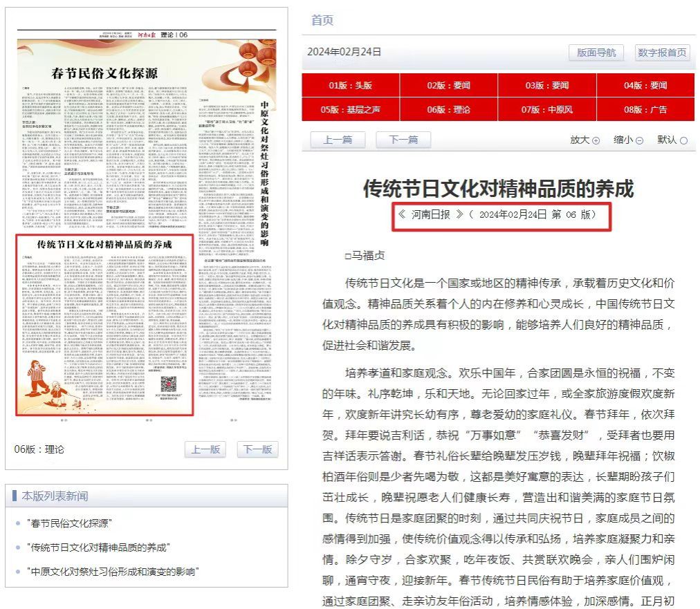The image size is (700, 609).
Task: Open the 08版：广告 page
Action: point(645,109)
